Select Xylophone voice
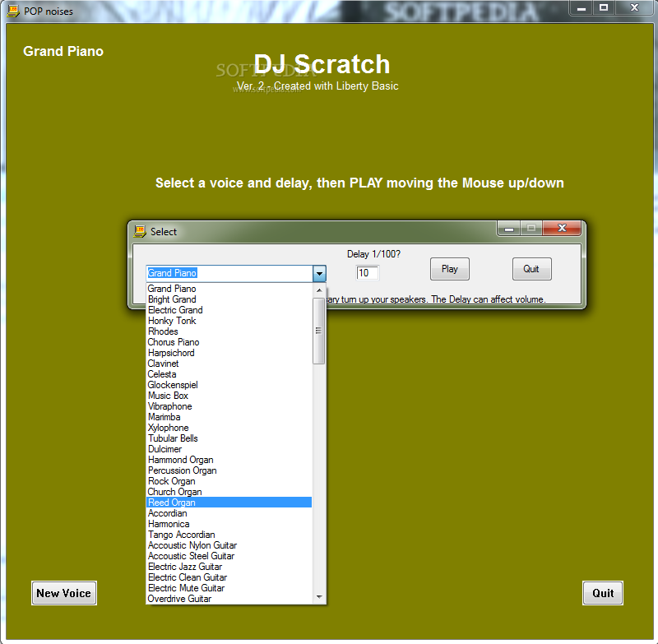658x644 pixels. point(229,428)
